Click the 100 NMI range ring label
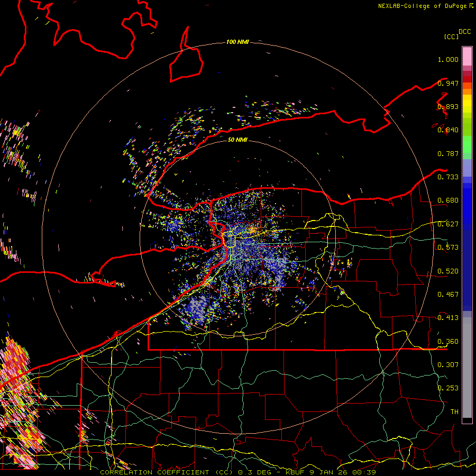The height and width of the screenshot is (476, 476). tap(237, 42)
